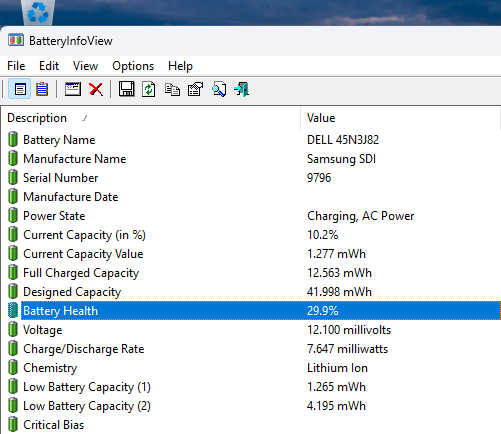The height and width of the screenshot is (434, 501).
Task: Click the BatteryInfoView title bar app icon
Action: tap(16, 40)
